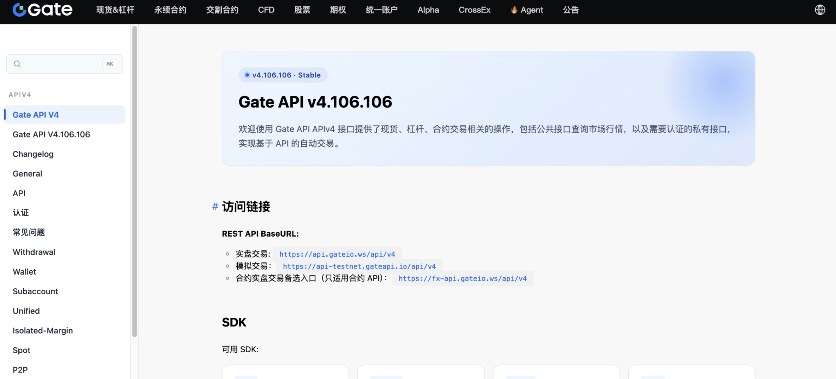Image resolution: width=836 pixels, height=379 pixels.
Task: Open 股票 in top navigation
Action: pos(302,10)
